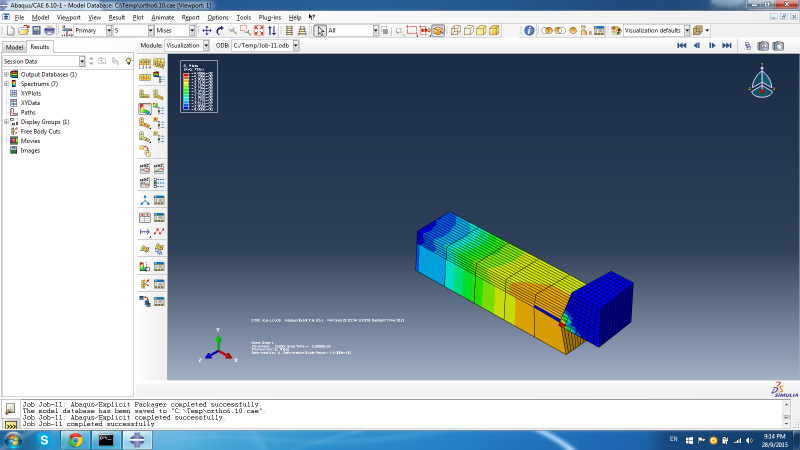Click the Cycle views arrows icon
The height and width of the screenshot is (450, 800).
click(272, 31)
